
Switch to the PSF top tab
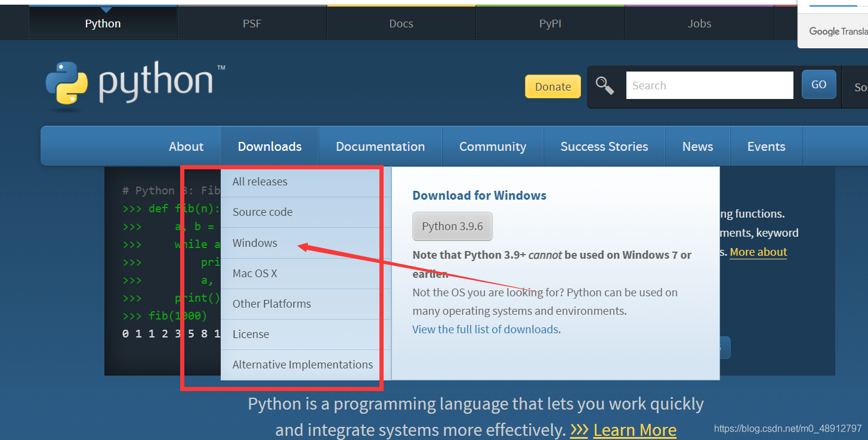(252, 23)
